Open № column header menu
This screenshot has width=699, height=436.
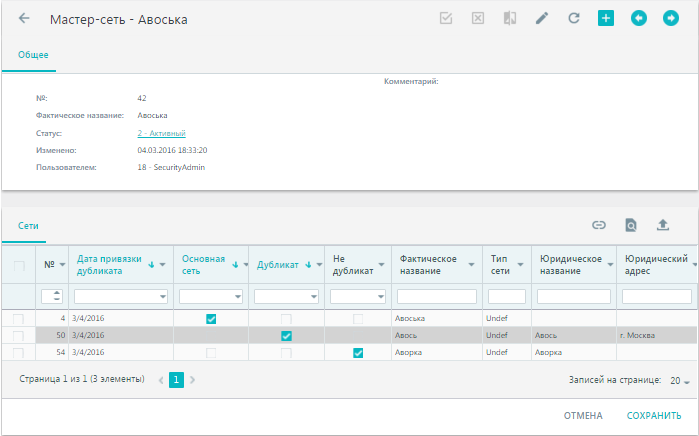tap(62, 265)
